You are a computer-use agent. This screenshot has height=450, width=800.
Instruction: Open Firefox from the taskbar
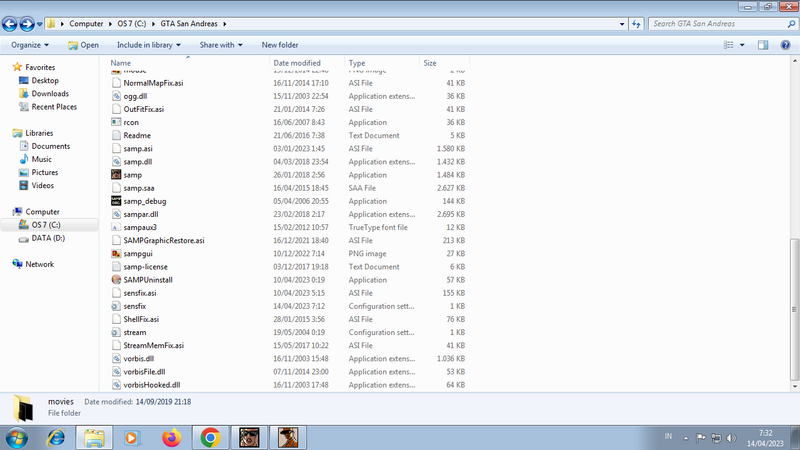tap(171, 438)
